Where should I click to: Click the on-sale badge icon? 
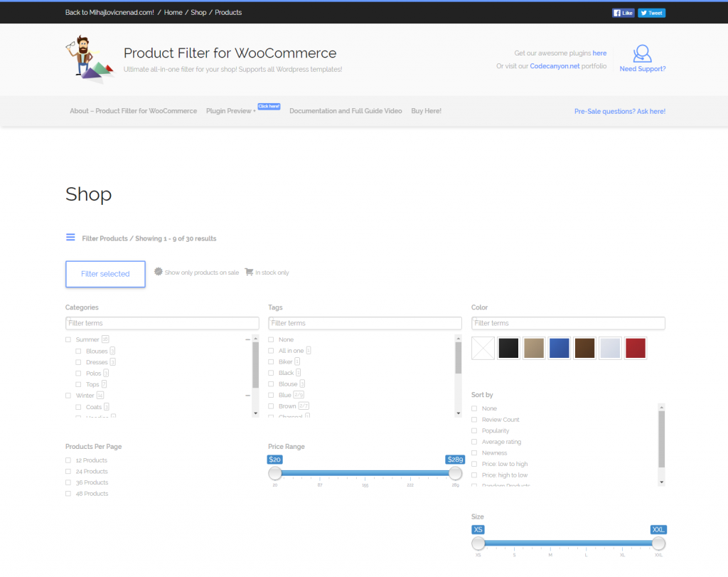(x=159, y=272)
